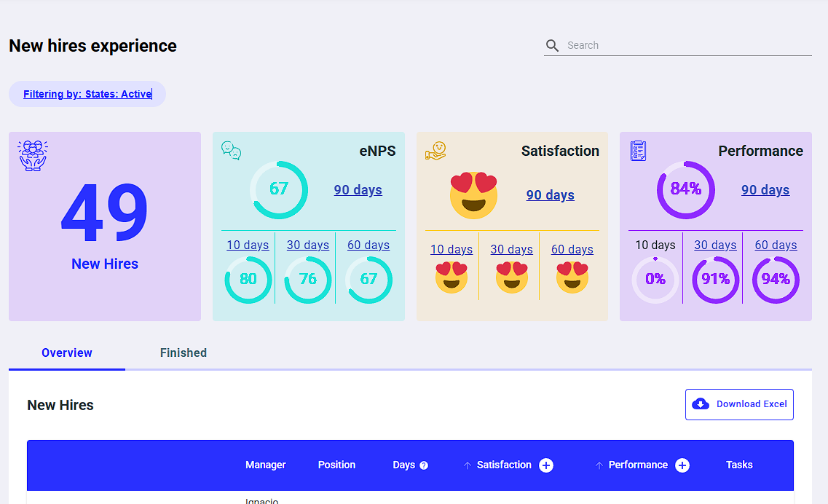Click the 84% Performance progress ring
The width and height of the screenshot is (828, 504).
tap(685, 189)
